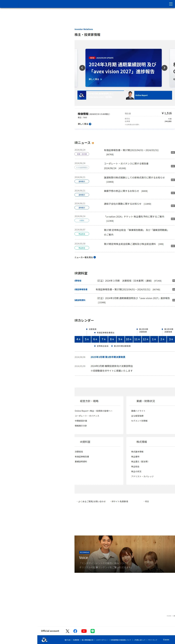Open 株主還元（配当等） link

140,461
